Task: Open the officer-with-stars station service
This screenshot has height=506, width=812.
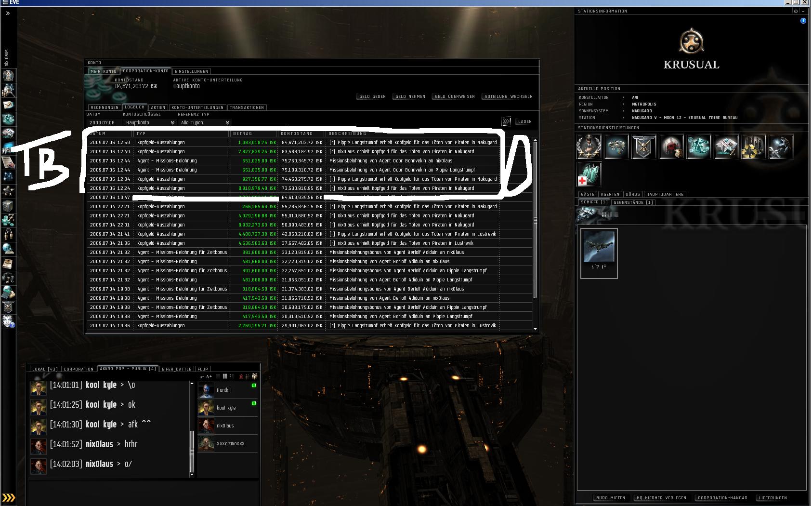Action: [x=589, y=146]
